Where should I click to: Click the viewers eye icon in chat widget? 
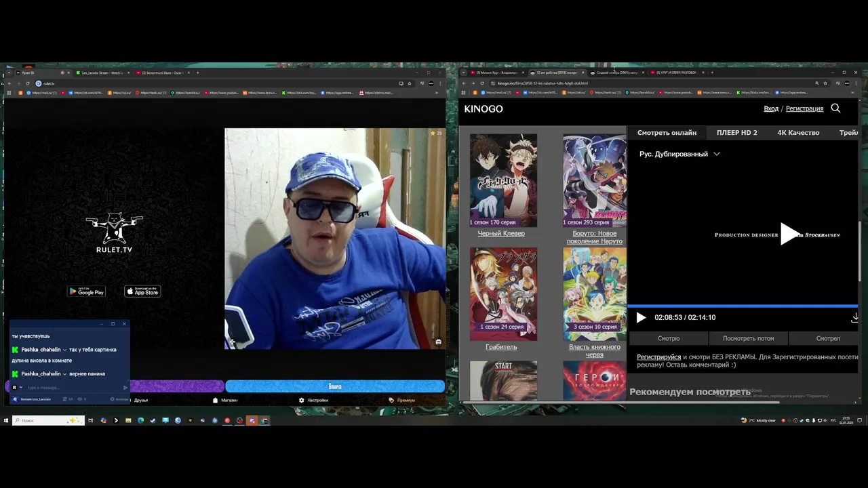point(81,399)
